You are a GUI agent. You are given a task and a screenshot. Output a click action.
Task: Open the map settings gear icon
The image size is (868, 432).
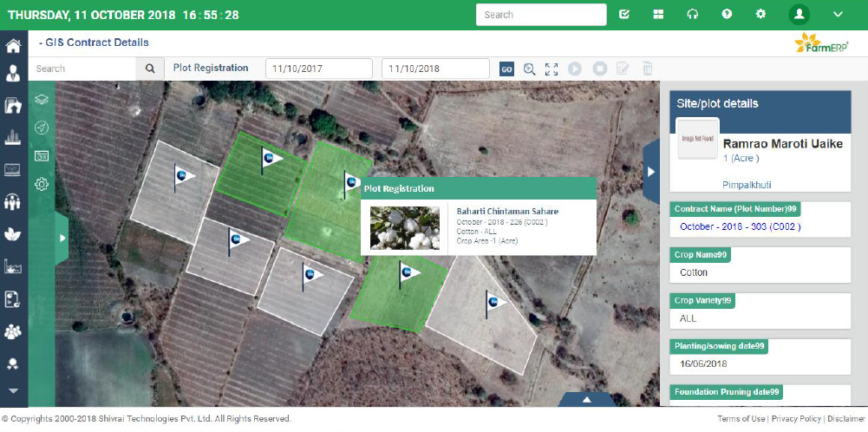(41, 184)
